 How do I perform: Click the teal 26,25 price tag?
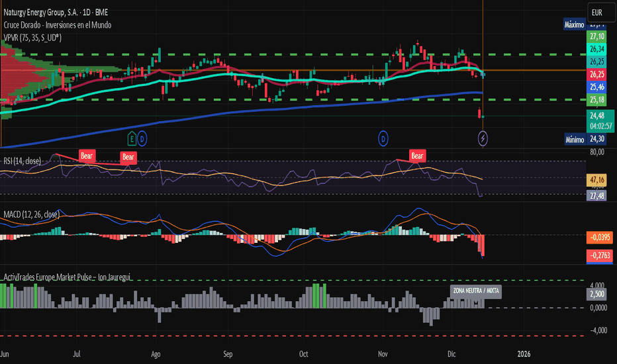(596, 62)
